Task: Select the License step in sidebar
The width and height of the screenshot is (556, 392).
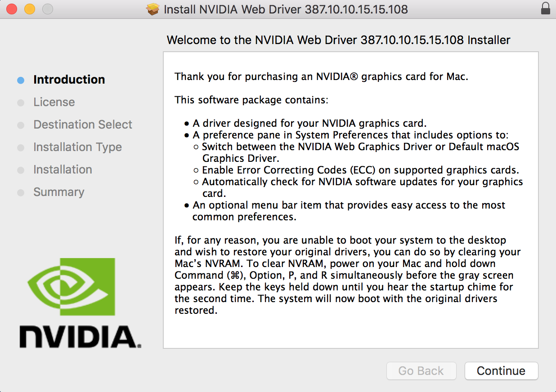Action: (54, 102)
